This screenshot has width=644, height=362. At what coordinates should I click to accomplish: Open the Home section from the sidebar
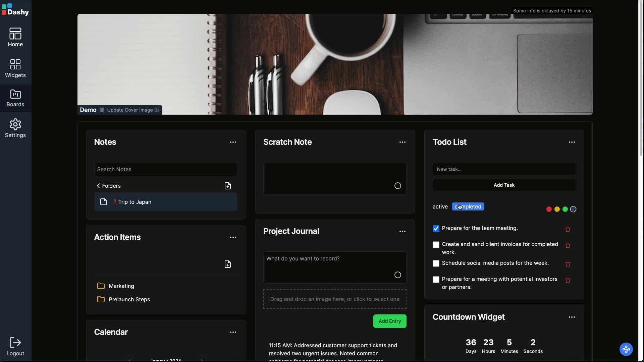tap(15, 37)
